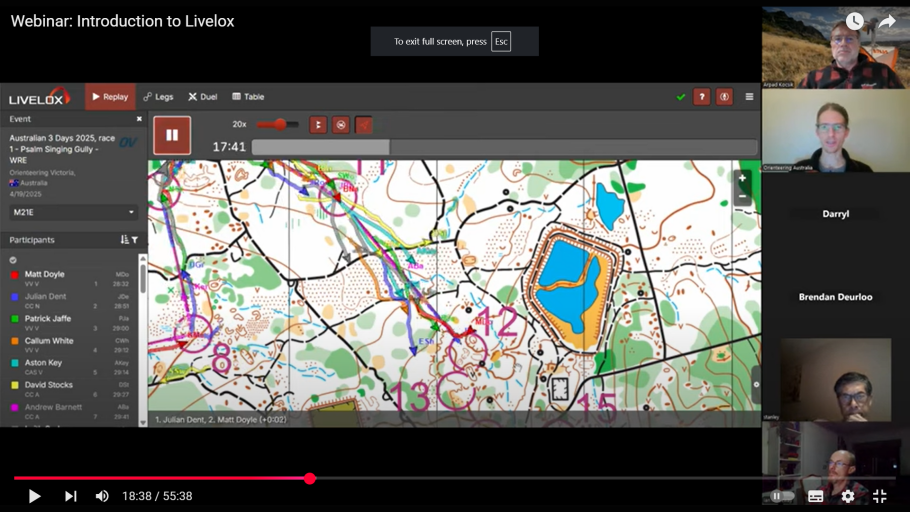This screenshot has width=910, height=512.
Task: Seek on the YouTube red progress bar
Action: (455, 478)
